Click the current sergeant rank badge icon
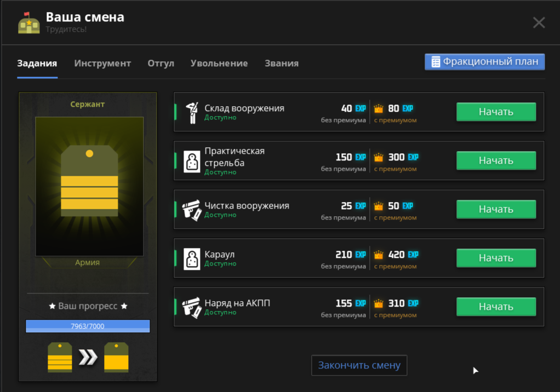The height and width of the screenshot is (392, 560). tap(60, 357)
